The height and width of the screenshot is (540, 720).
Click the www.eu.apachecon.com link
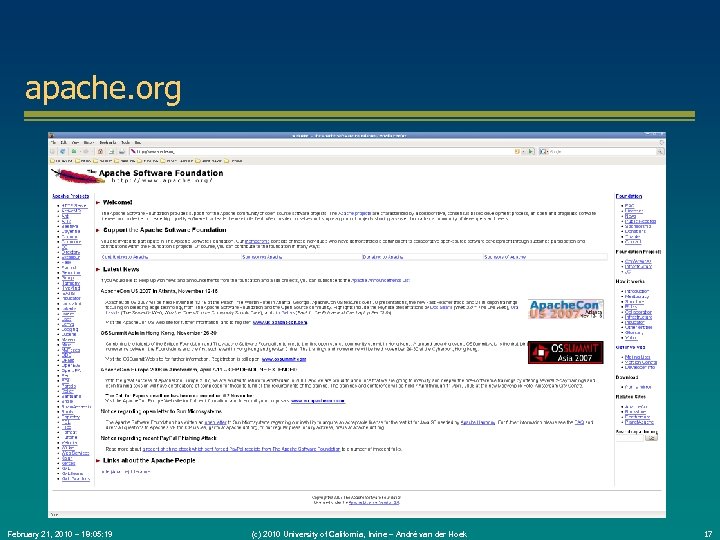(318, 401)
